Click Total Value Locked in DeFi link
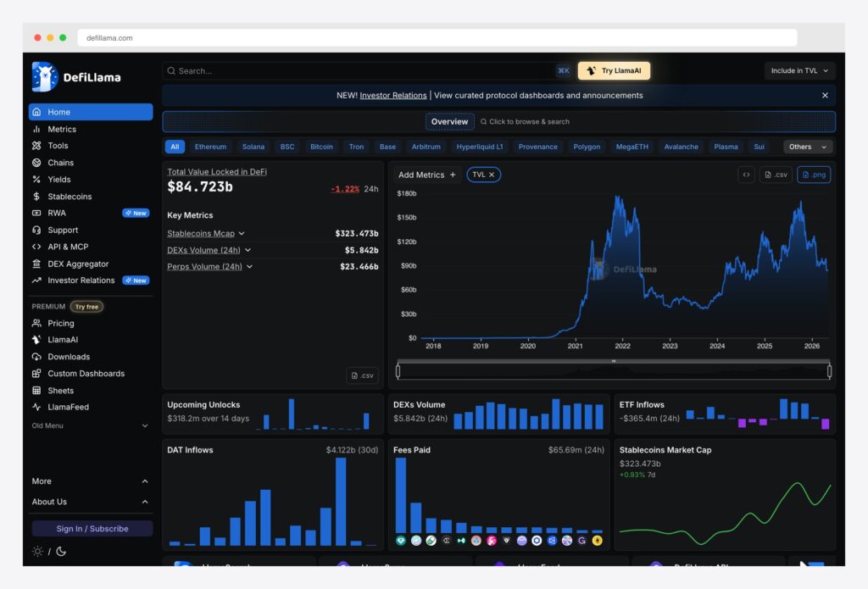 [217, 171]
